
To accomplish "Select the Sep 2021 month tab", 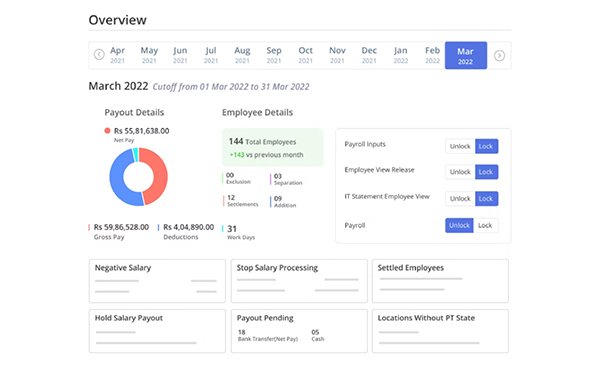I will [x=274, y=55].
